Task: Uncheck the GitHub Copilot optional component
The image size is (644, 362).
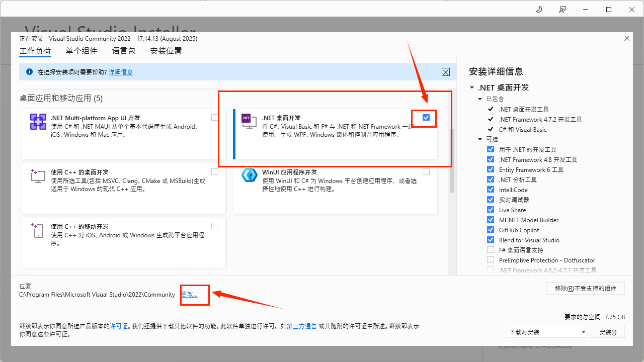Action: 491,230
